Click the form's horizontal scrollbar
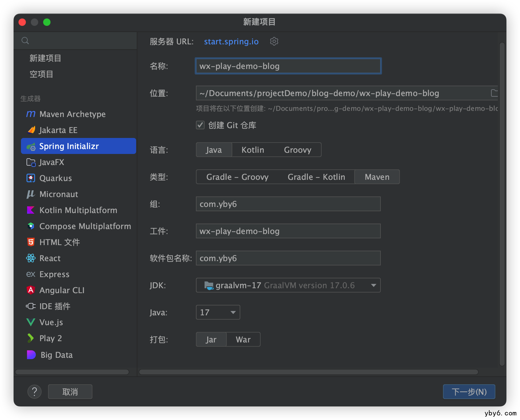This screenshot has width=520, height=420. click(309, 372)
